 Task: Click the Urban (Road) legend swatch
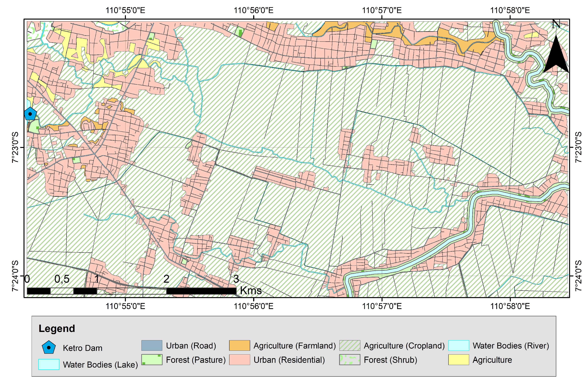152,345
